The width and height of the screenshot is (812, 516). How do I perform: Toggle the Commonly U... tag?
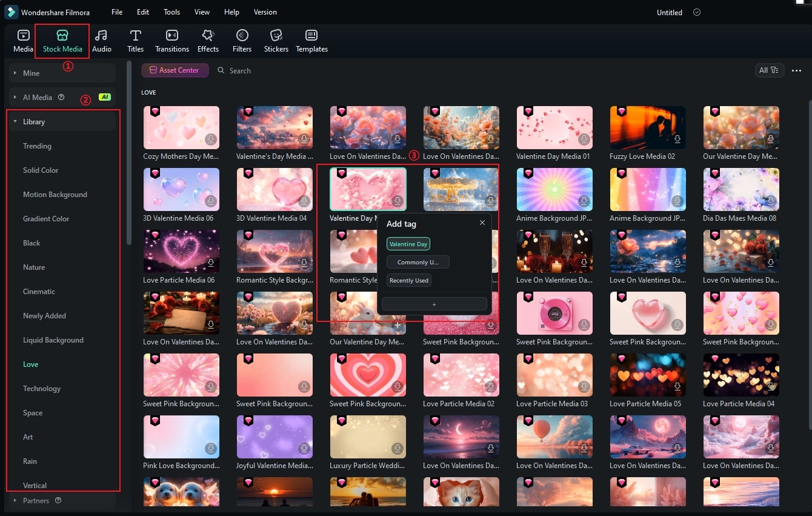[x=418, y=262]
